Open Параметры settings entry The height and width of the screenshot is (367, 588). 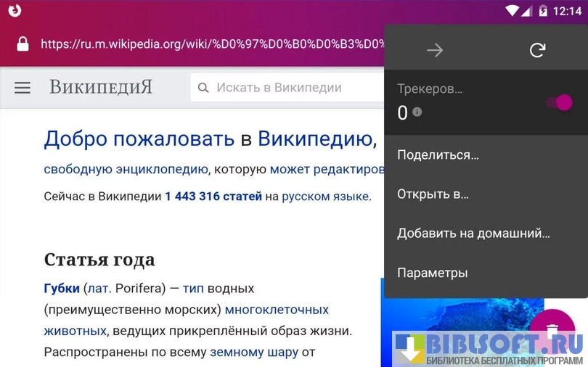click(432, 273)
